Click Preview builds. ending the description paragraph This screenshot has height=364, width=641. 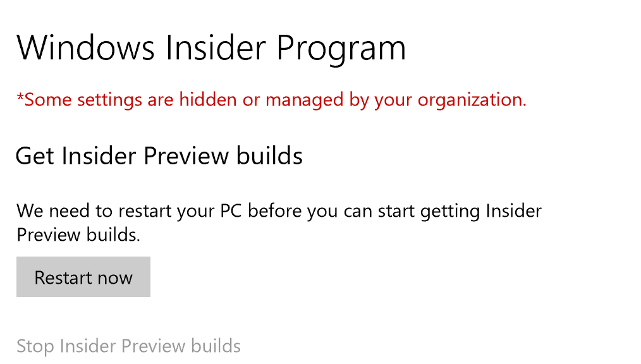(x=78, y=234)
